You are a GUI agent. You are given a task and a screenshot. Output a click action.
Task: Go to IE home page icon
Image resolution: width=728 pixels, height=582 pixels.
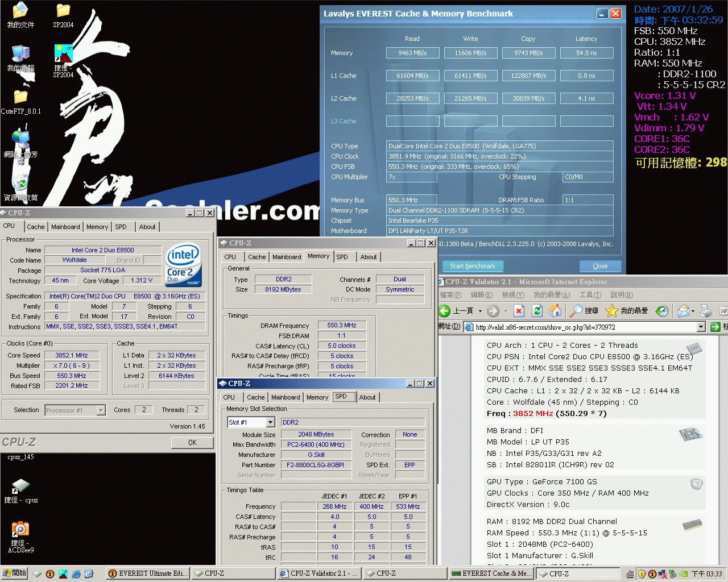(x=555, y=311)
